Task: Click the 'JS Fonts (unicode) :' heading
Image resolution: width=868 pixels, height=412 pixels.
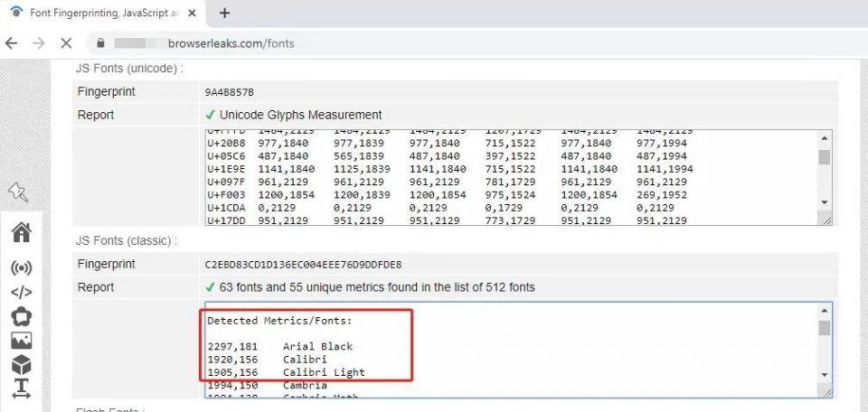Action: 129,69
